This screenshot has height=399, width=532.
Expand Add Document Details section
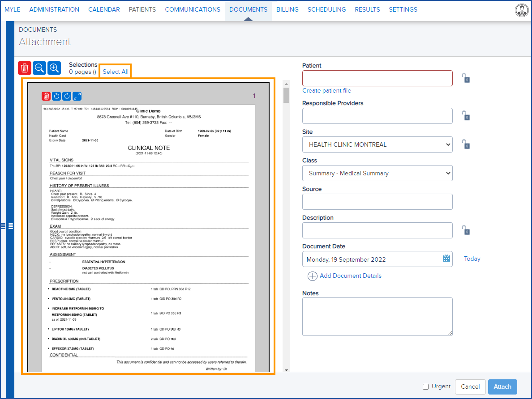click(344, 276)
